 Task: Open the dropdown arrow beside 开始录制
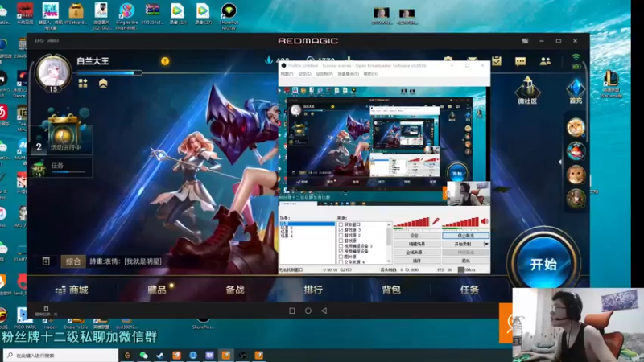(487, 245)
